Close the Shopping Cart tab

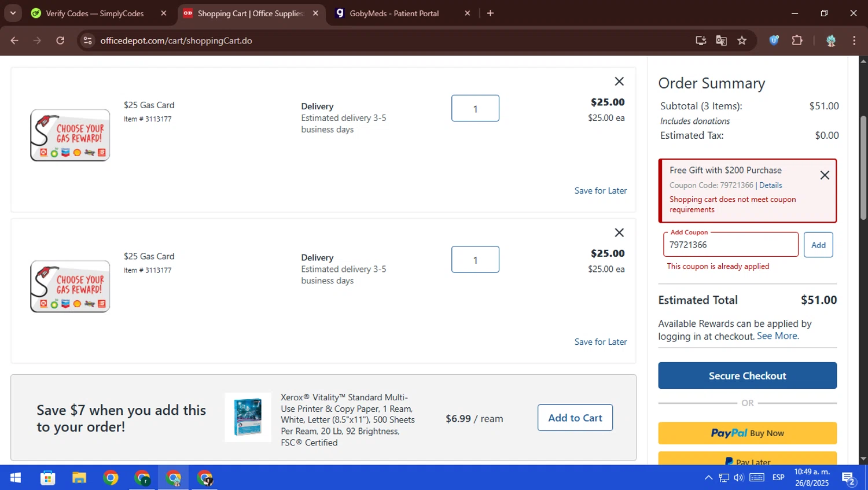[315, 13]
